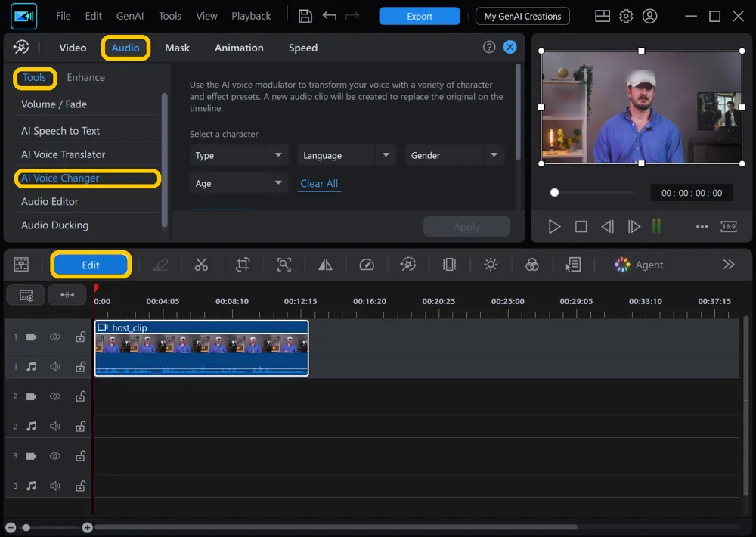
Task: Mute audio track 2
Action: tap(55, 426)
